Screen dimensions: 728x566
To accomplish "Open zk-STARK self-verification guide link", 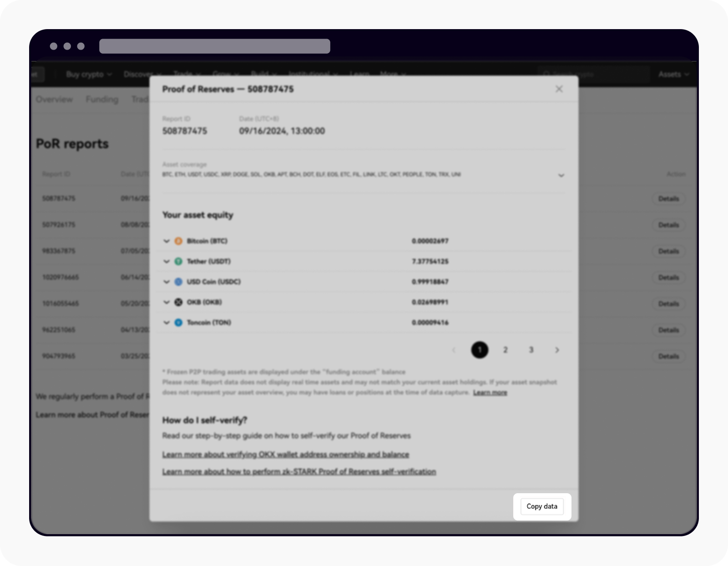I will (299, 472).
